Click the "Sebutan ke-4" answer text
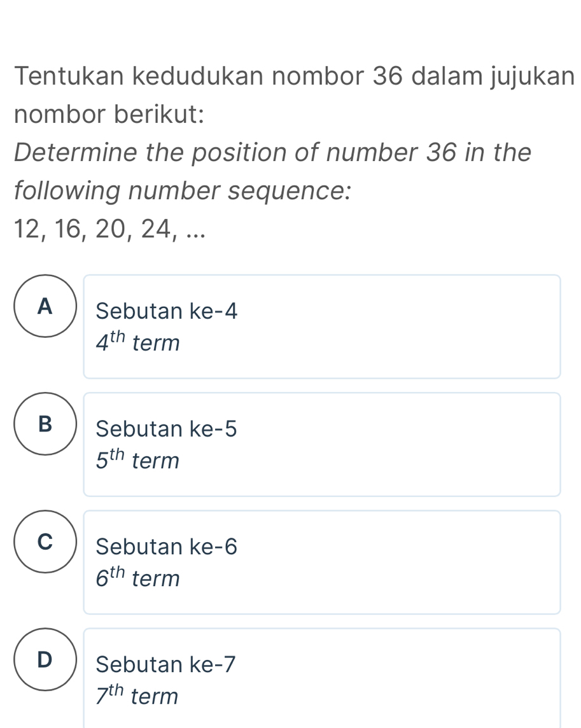This screenshot has width=581, height=728. click(166, 312)
